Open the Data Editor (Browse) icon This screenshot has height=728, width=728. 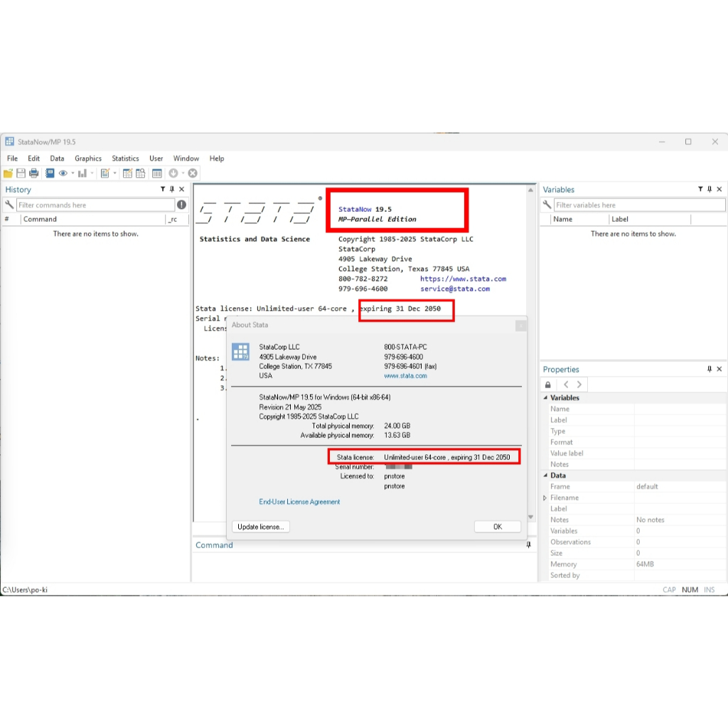pos(141,173)
